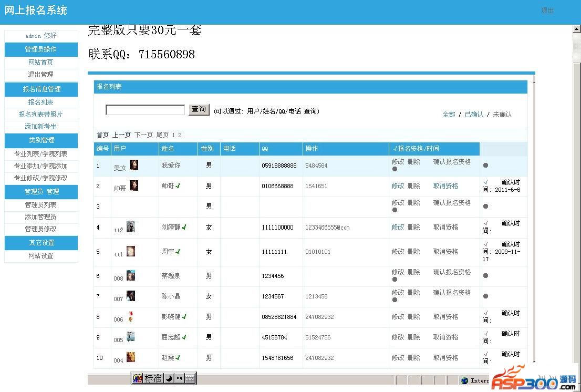This screenshot has width=581, height=392.
Task: Click IME input method icon in taskbar
Action: [138, 378]
